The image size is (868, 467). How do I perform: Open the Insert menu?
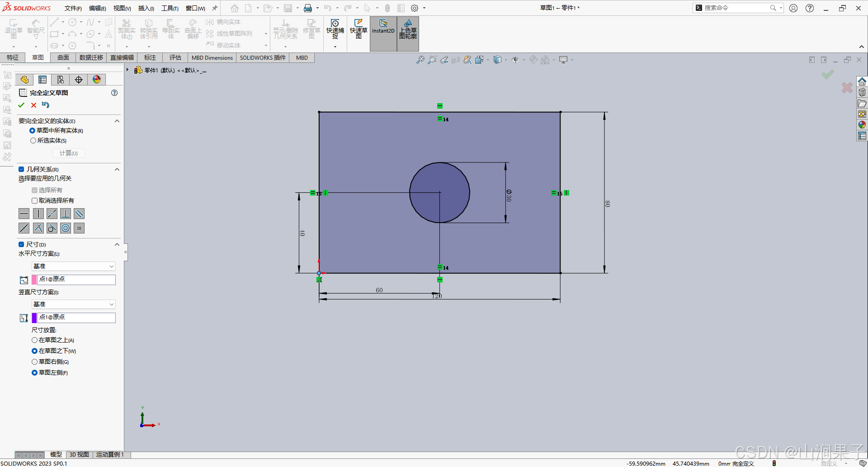pos(146,8)
